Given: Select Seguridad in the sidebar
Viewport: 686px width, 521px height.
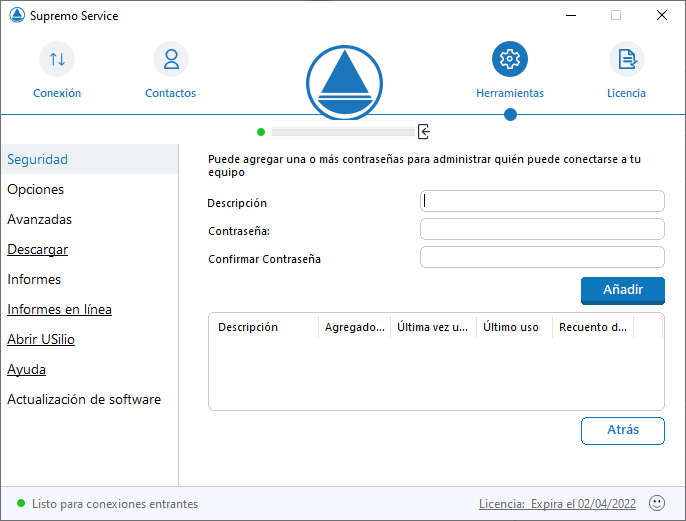Looking at the screenshot, I should (x=90, y=159).
